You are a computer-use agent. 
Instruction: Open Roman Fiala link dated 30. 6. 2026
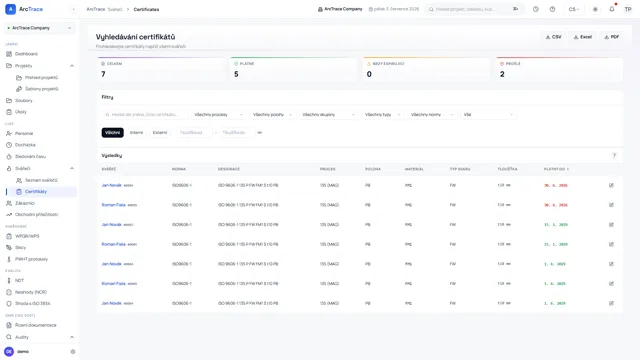click(113, 205)
